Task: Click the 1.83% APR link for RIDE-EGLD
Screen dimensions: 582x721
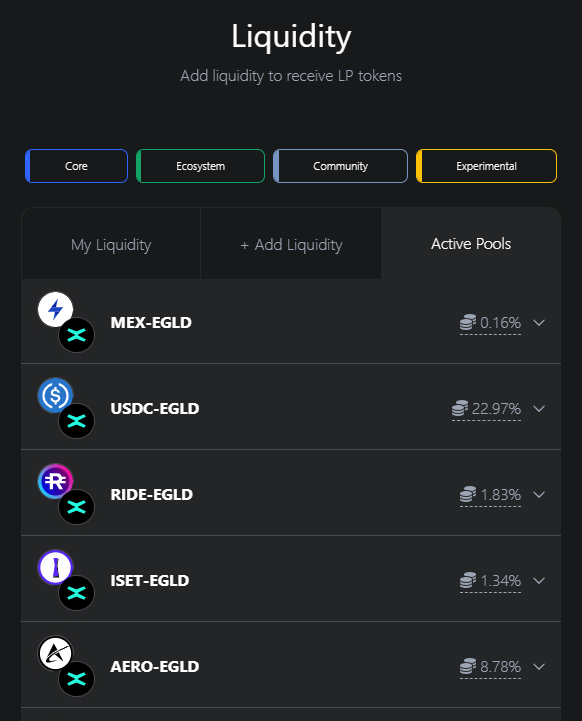Action: (x=501, y=495)
